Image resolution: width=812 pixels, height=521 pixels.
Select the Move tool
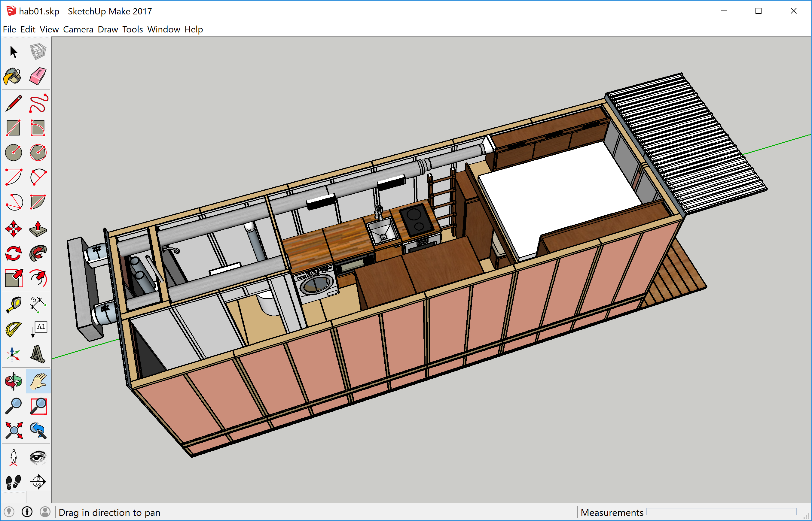click(14, 229)
